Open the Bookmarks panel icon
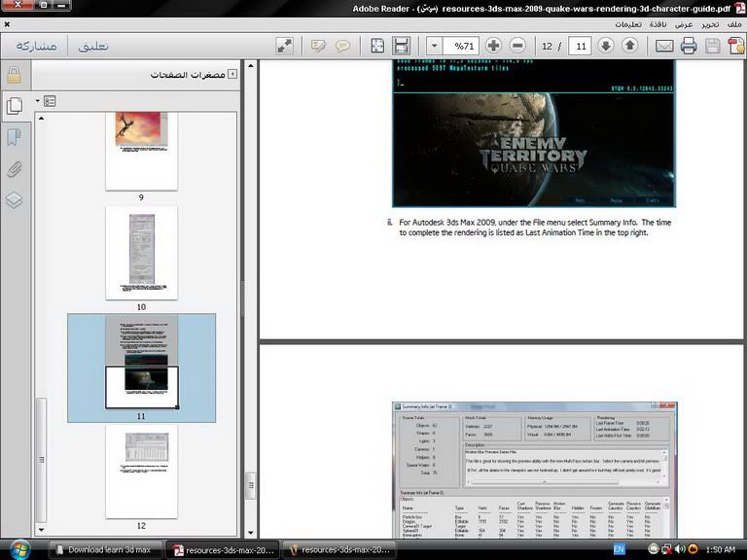This screenshot has height=560, width=747. 14,138
